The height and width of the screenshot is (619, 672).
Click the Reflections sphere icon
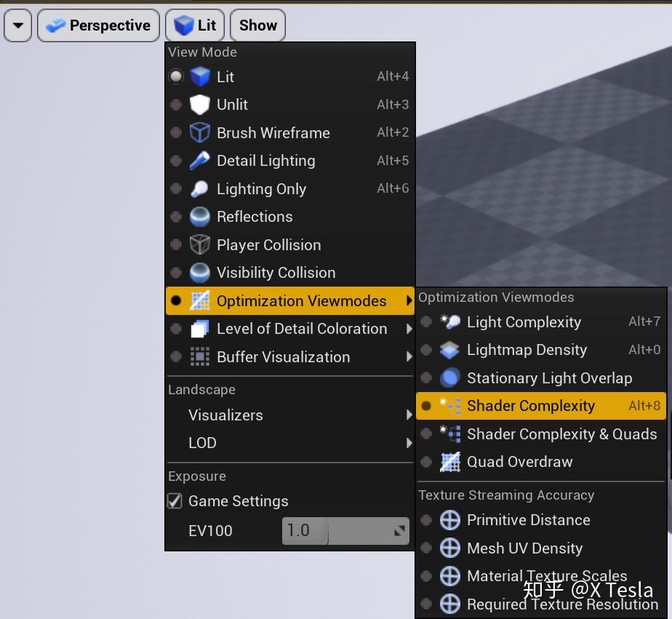click(x=199, y=216)
